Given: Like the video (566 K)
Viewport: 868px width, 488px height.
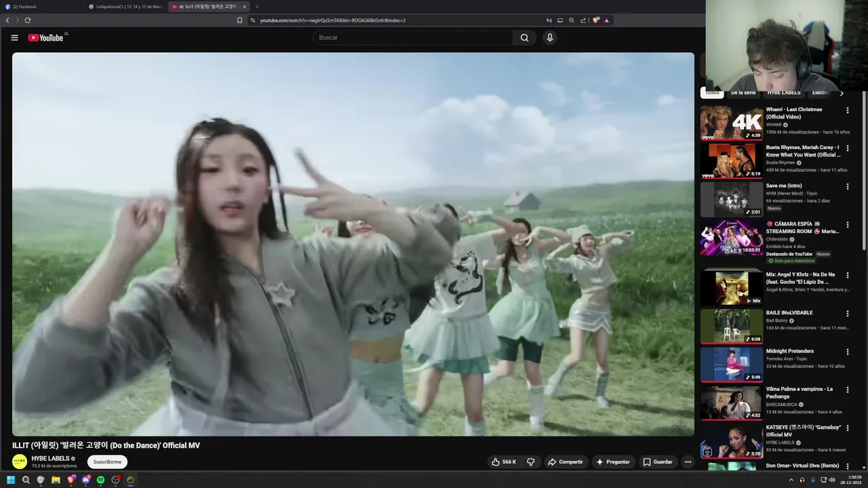Looking at the screenshot, I should (504, 462).
